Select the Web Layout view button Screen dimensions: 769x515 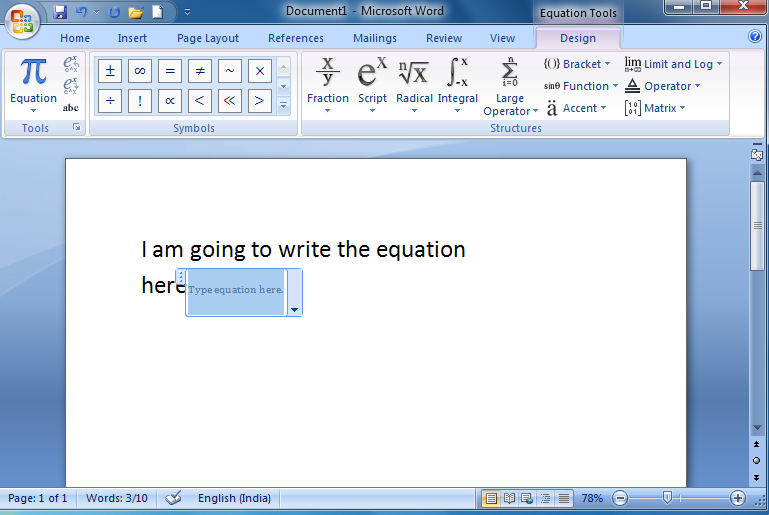click(x=527, y=499)
